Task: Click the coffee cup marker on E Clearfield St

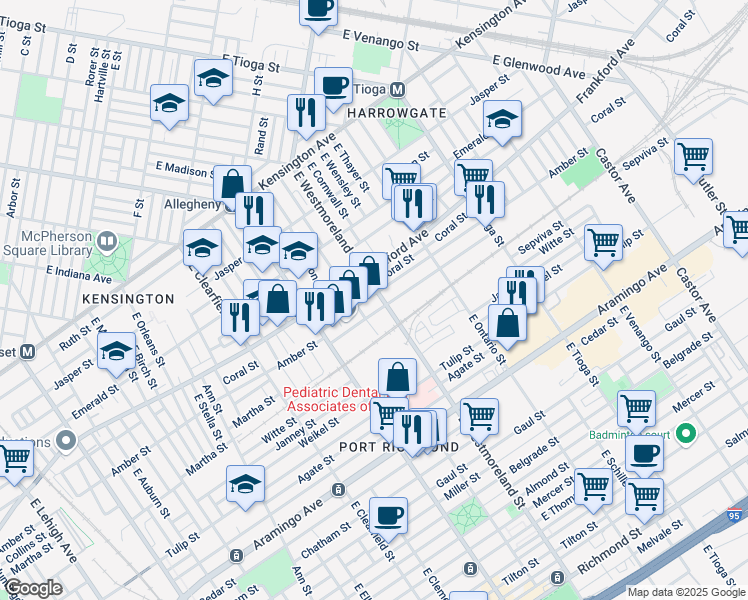Action: (388, 517)
